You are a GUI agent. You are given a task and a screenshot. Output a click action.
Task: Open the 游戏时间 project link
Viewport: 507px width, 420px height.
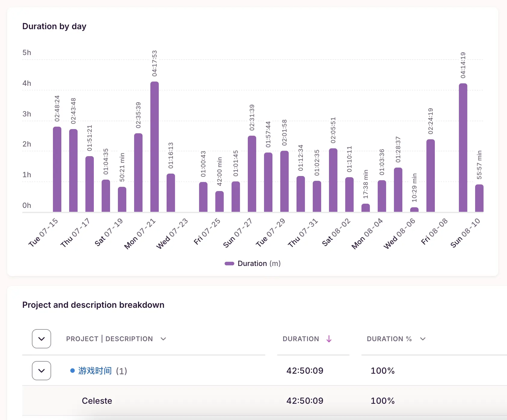click(x=95, y=371)
